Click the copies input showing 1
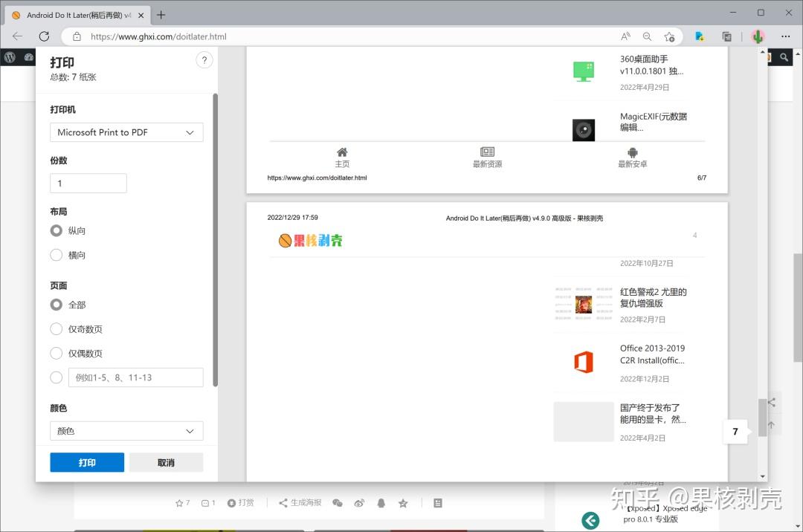 88,183
